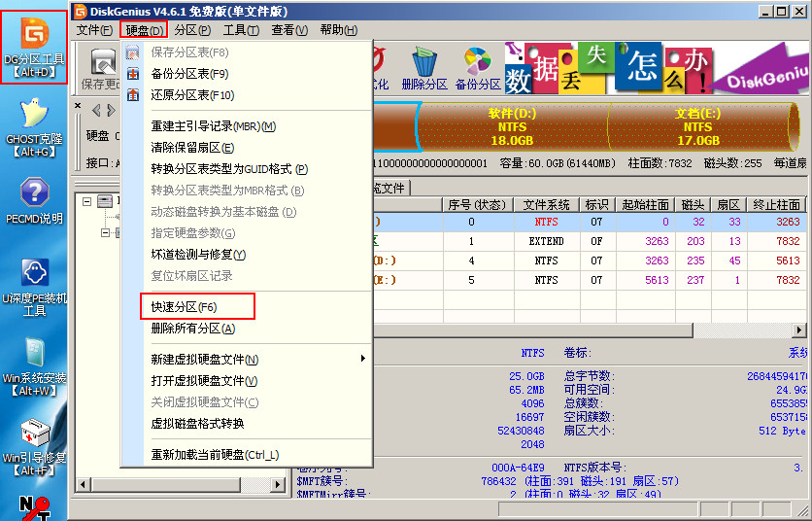Collapse the lower tree node expander
Screen dimensions: 812x521
[105, 232]
